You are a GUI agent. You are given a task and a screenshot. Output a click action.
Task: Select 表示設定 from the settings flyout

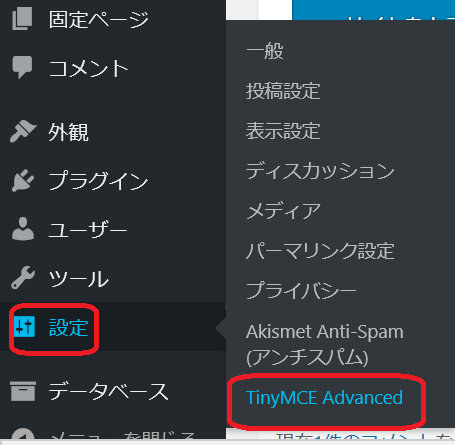click(283, 131)
